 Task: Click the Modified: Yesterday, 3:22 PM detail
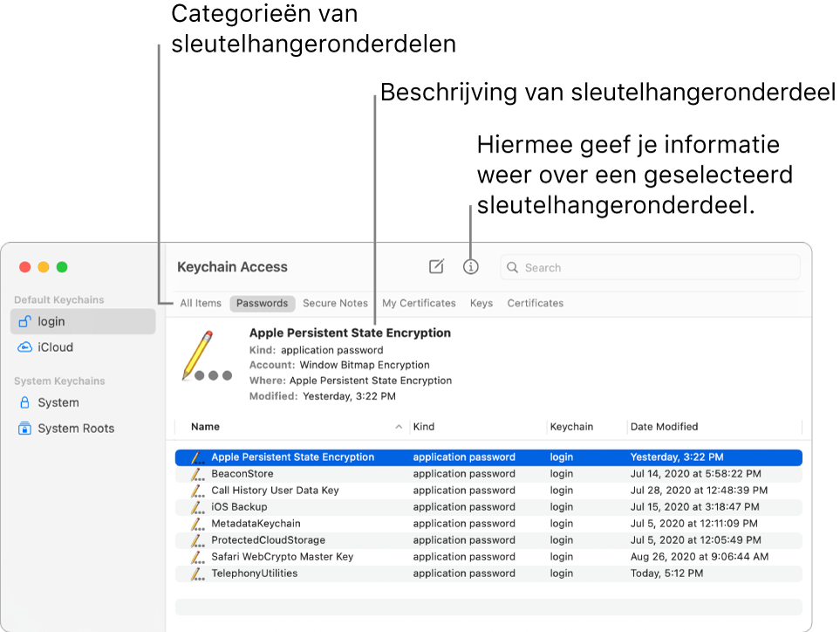click(323, 396)
